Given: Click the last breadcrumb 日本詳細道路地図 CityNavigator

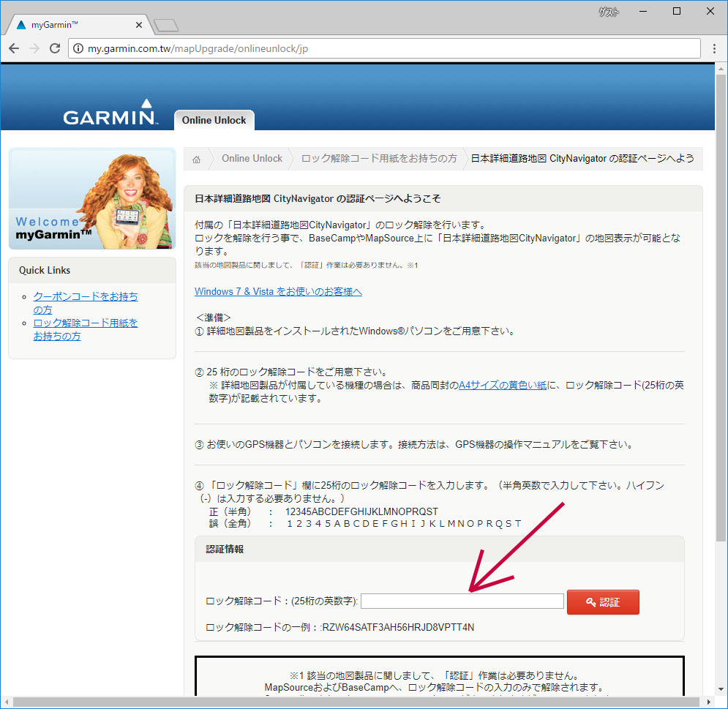Looking at the screenshot, I should (x=582, y=158).
